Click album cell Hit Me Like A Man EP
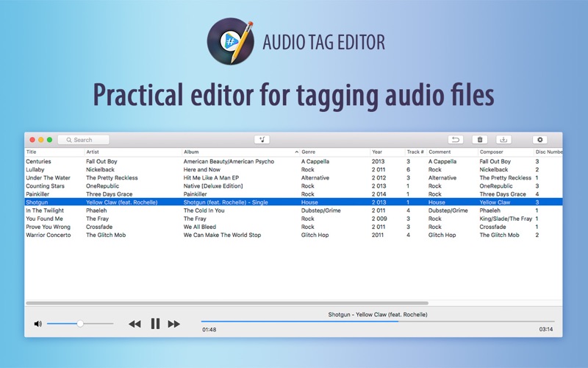This screenshot has height=368, width=588. 211,178
